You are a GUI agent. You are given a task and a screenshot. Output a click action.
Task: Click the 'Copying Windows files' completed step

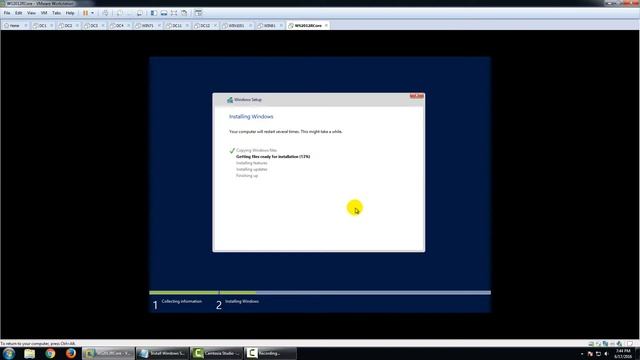tap(256, 150)
